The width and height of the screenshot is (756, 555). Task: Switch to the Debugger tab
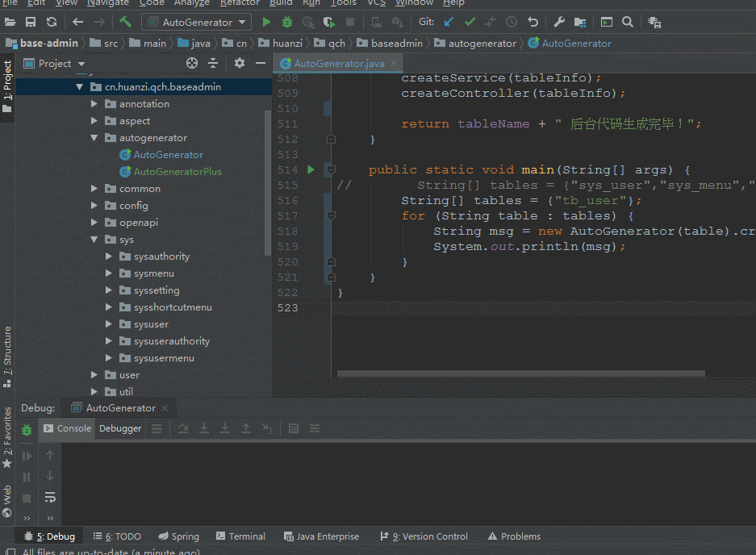tap(120, 428)
